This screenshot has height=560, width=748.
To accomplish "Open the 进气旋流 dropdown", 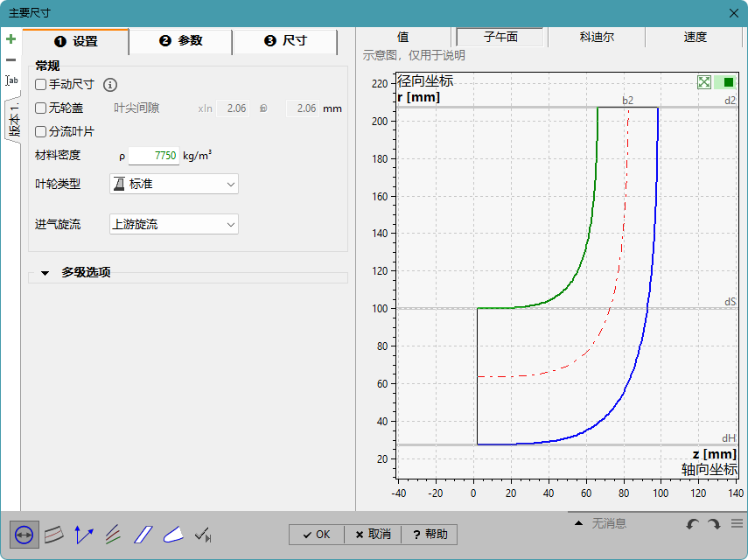I will pos(172,224).
